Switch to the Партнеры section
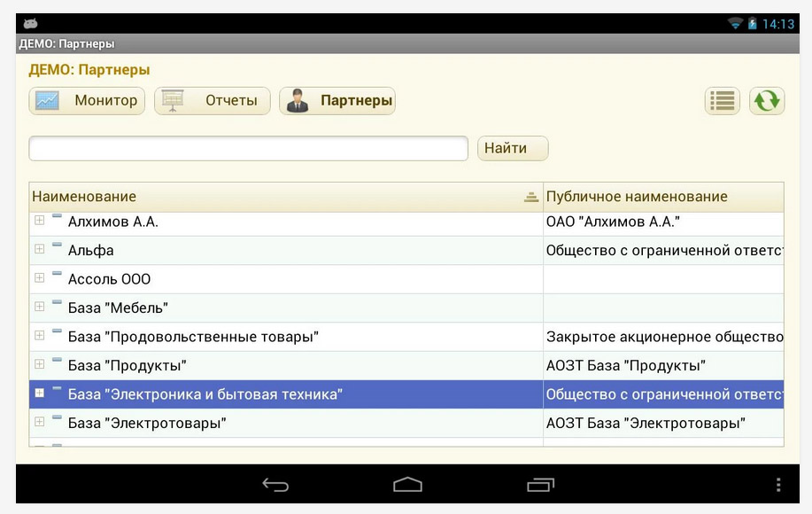 coord(337,100)
